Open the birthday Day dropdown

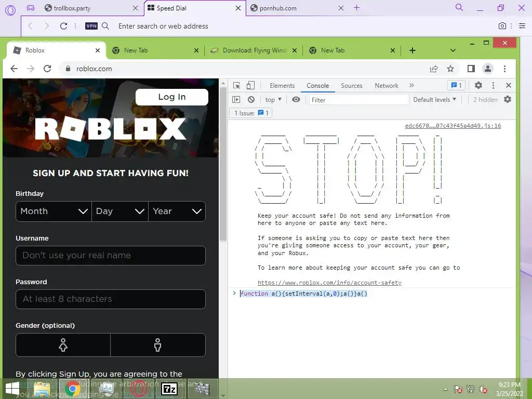[120, 211]
